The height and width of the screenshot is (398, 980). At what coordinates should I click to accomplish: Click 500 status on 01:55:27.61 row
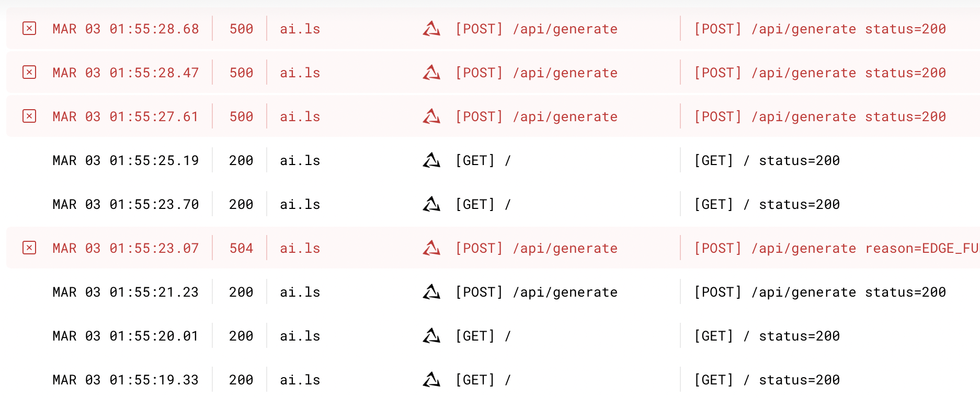(x=241, y=116)
